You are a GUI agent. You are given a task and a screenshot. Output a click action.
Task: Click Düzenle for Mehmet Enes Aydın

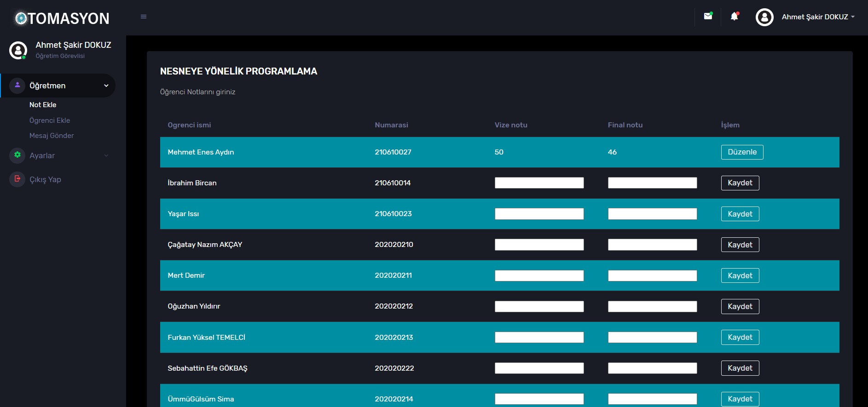pyautogui.click(x=742, y=152)
